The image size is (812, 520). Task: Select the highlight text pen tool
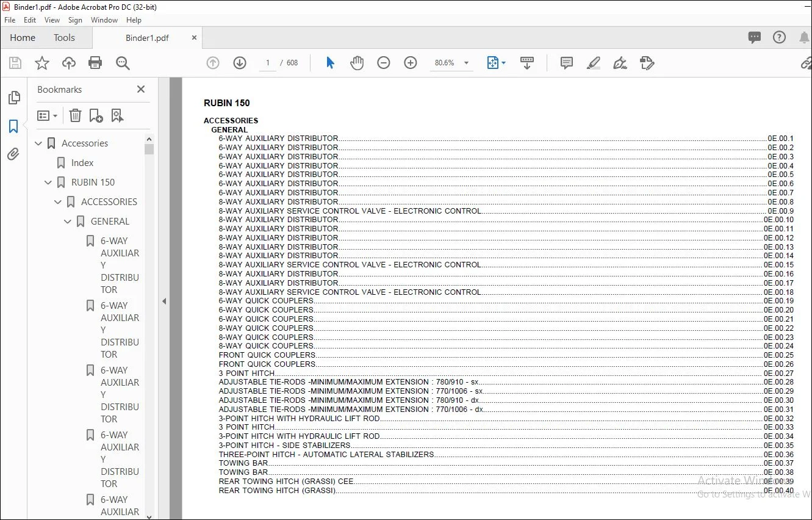(594, 63)
